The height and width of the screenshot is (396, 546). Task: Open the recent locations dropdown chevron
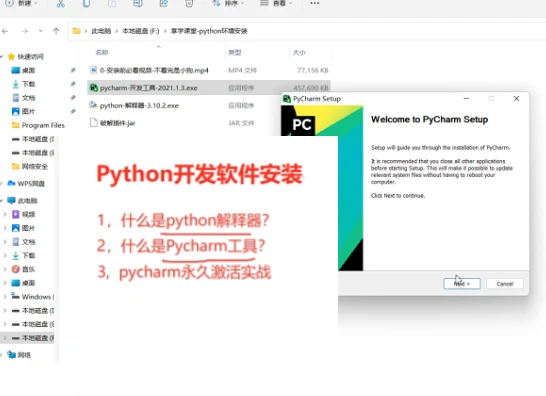pos(41,31)
